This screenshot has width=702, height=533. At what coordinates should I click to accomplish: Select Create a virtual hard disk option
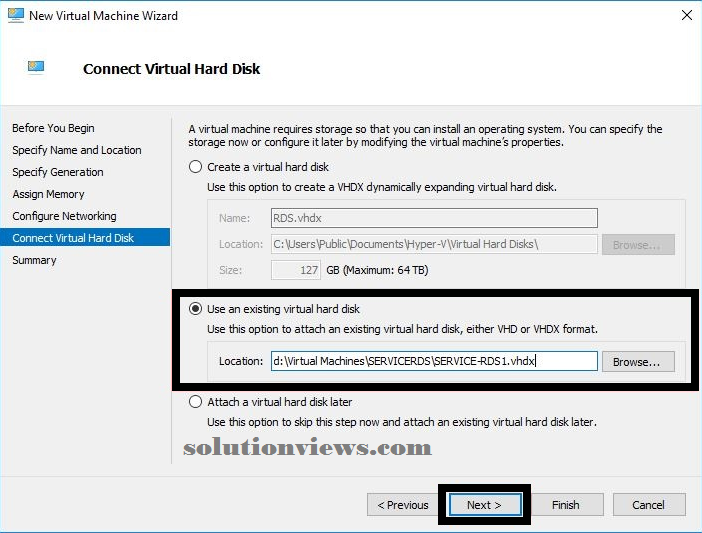coord(195,167)
